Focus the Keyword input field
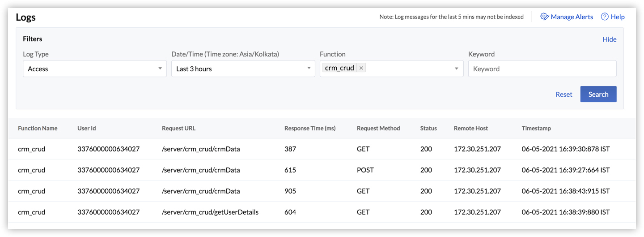The image size is (644, 237). click(x=542, y=69)
